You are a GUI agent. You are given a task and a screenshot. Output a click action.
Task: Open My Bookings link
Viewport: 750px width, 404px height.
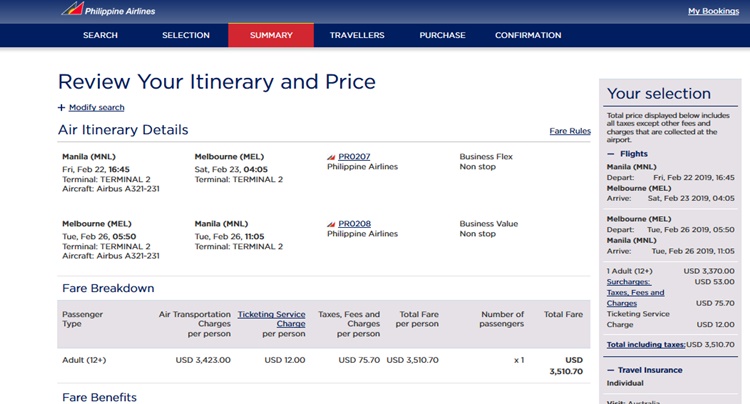coord(713,11)
